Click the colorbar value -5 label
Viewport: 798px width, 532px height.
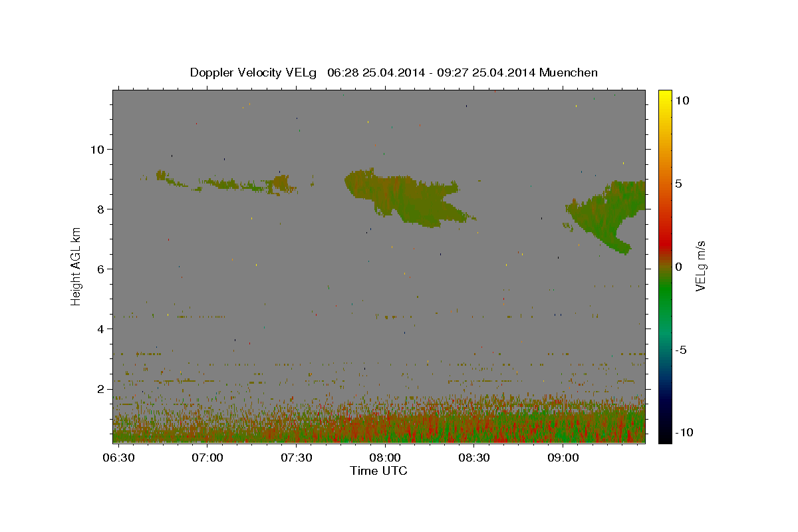681,350
